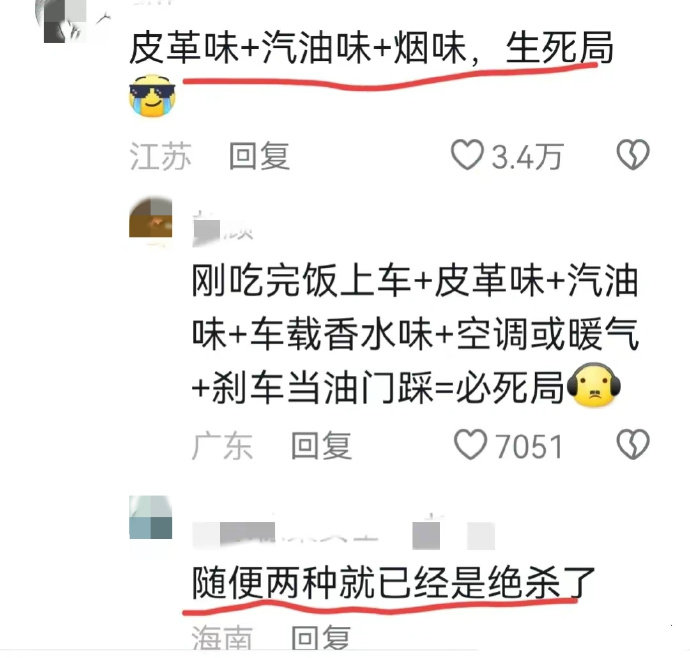Tap the 7051 like count

(529, 446)
